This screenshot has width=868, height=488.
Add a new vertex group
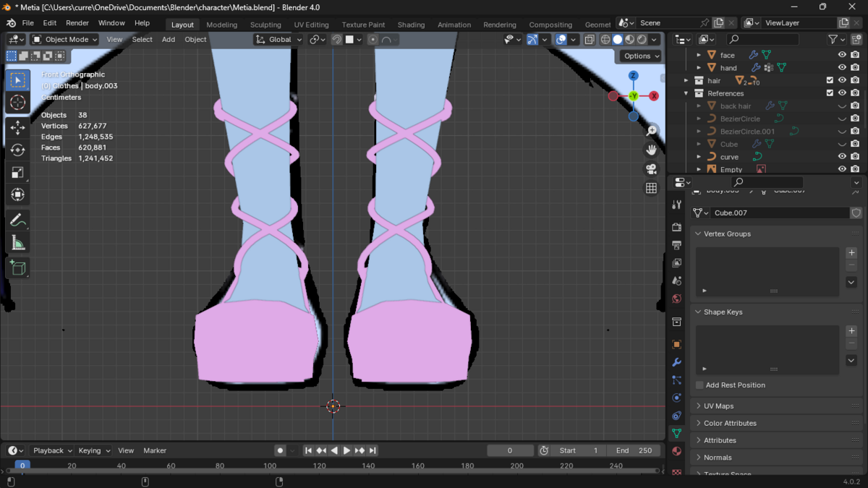[851, 253]
